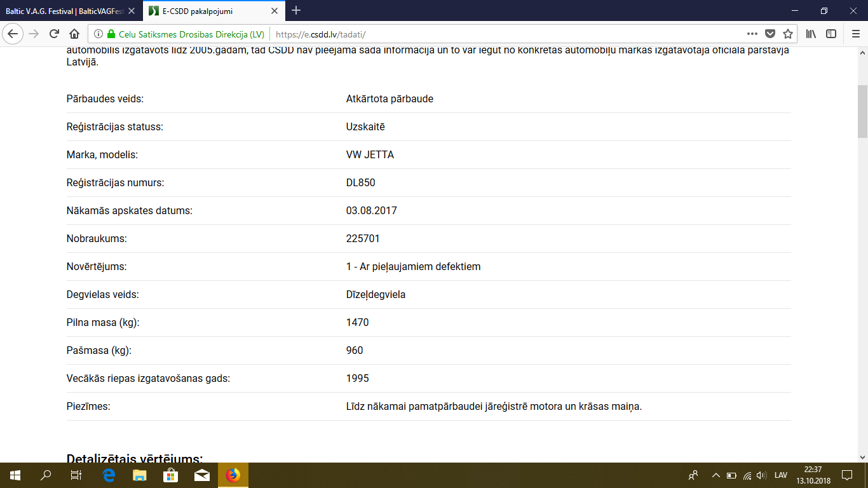Toggle the Firefox sidebar view
The image size is (868, 488).
[x=831, y=34]
